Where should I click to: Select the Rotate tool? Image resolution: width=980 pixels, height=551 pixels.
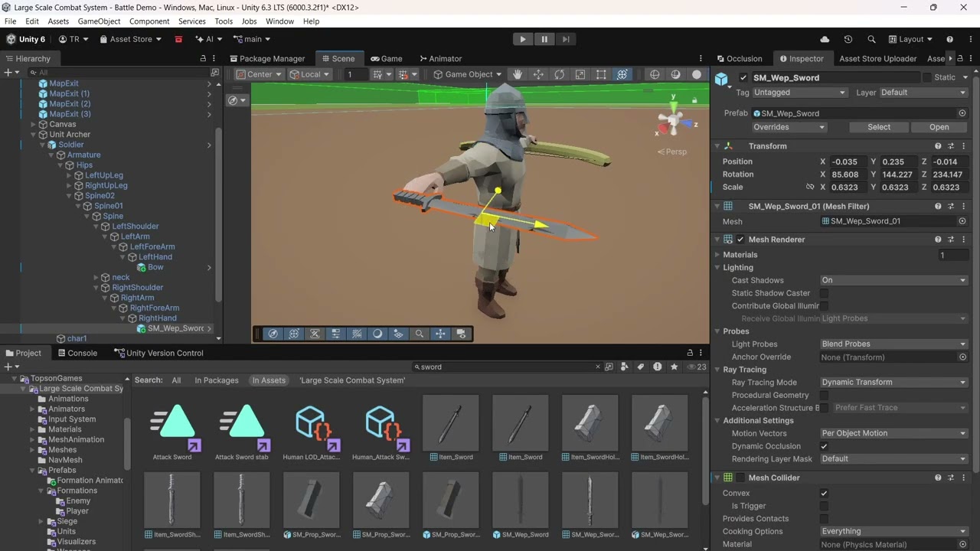(x=560, y=74)
